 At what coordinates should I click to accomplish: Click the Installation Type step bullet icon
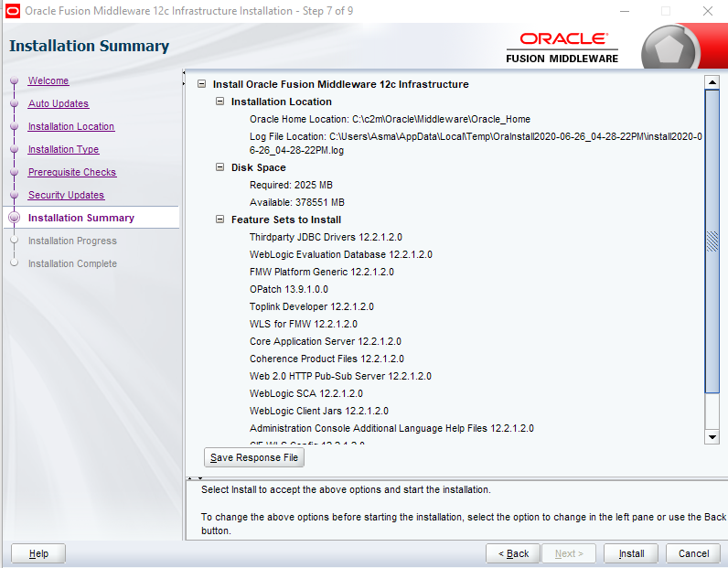[x=15, y=149]
